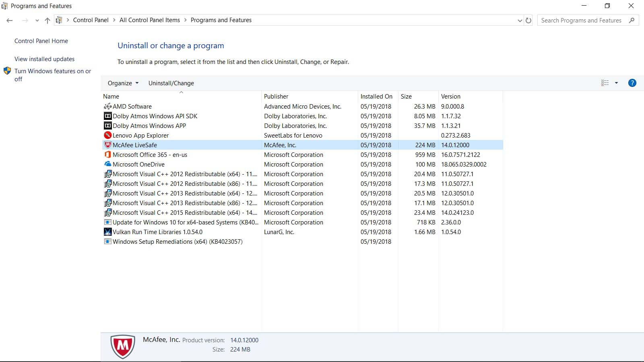
Task: Navigate to All Control Panel Items breadcrumb
Action: point(150,20)
